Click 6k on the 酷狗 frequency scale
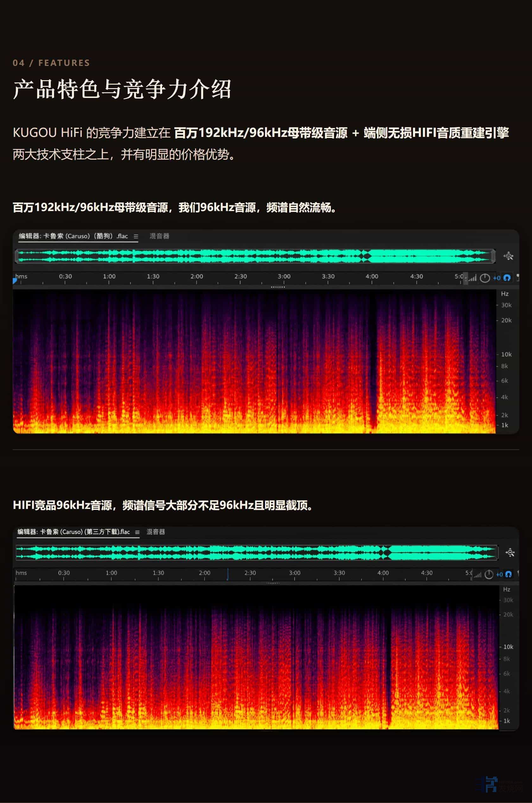The height and width of the screenshot is (803, 532). [x=504, y=381]
